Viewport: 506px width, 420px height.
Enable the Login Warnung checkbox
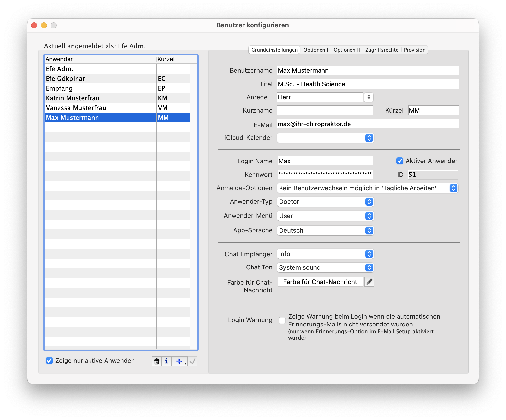(282, 320)
